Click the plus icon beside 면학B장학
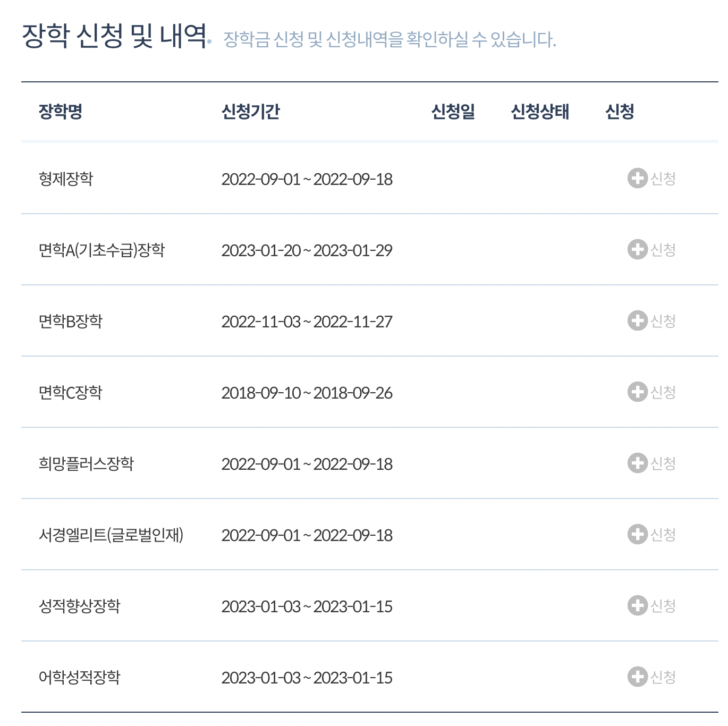 click(x=637, y=321)
